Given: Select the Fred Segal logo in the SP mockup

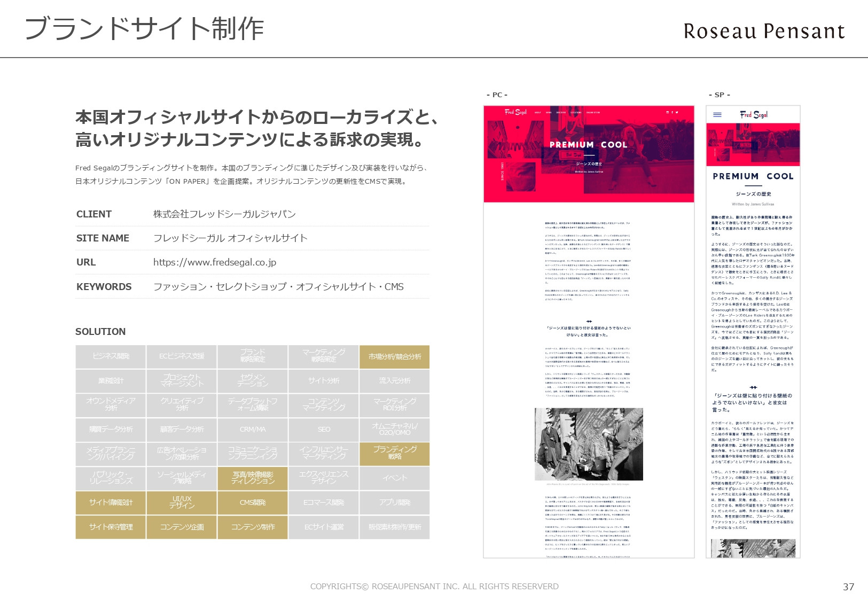Looking at the screenshot, I should pyautogui.click(x=754, y=114).
